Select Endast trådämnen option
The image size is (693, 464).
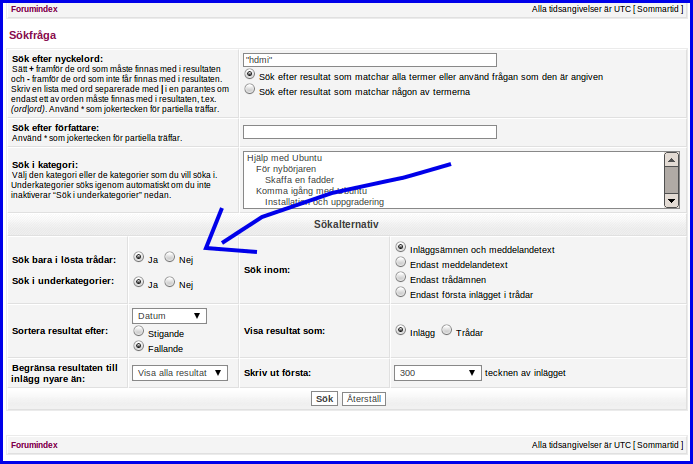coord(400,277)
